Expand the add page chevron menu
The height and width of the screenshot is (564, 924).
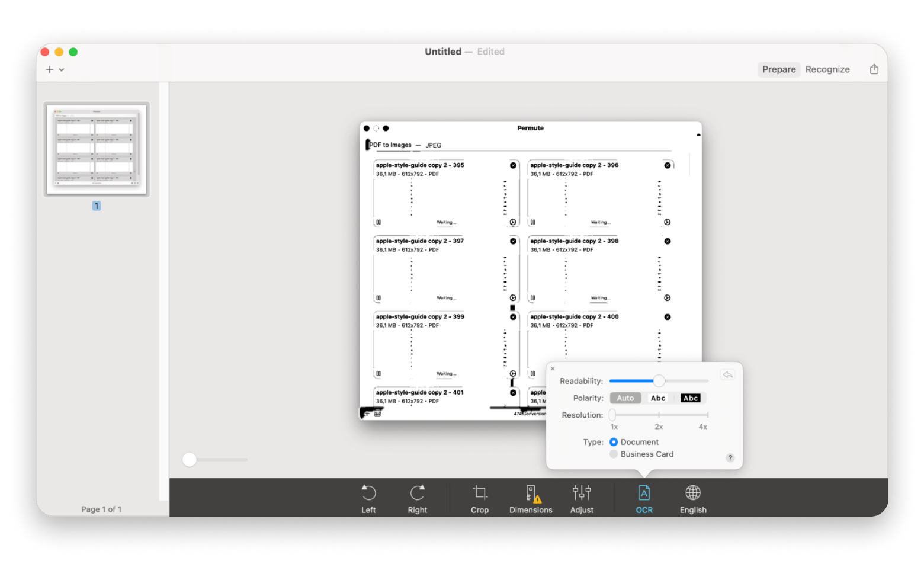[x=62, y=70]
